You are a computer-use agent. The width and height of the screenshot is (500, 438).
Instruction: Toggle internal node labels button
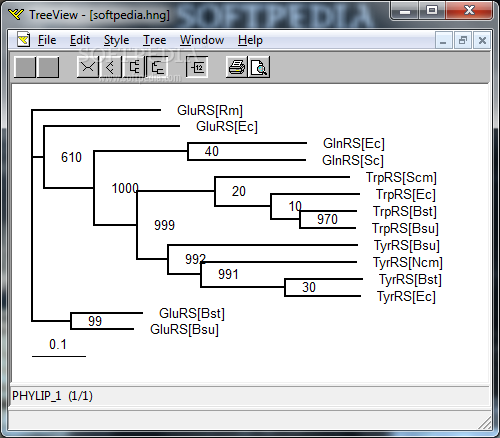[197, 67]
